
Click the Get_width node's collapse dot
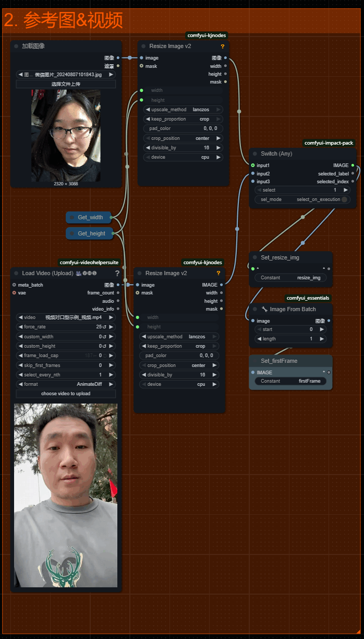(72, 217)
